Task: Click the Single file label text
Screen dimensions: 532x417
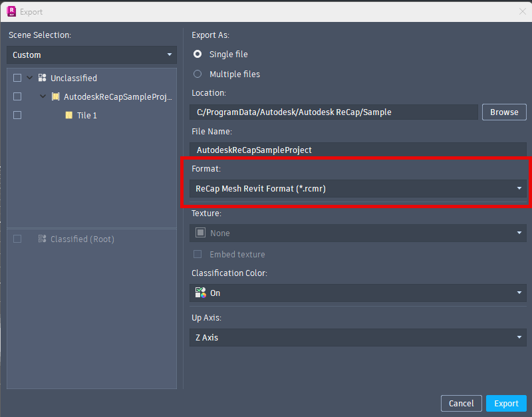Action: 228,55
